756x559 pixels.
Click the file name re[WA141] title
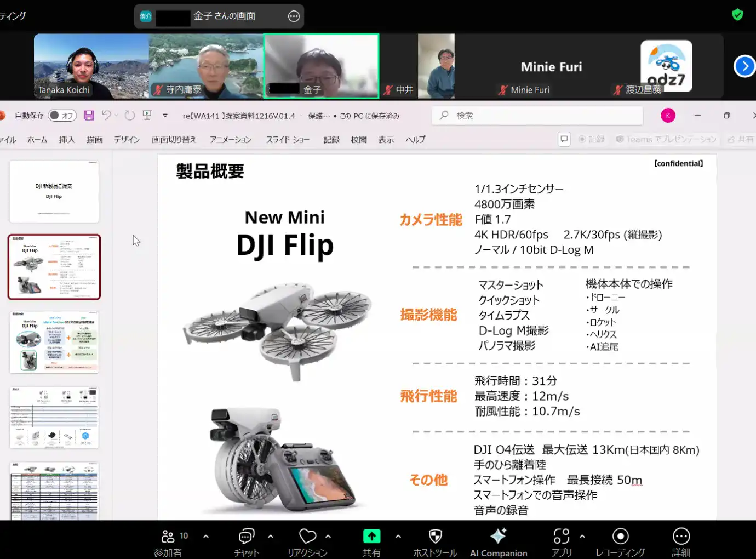(239, 116)
